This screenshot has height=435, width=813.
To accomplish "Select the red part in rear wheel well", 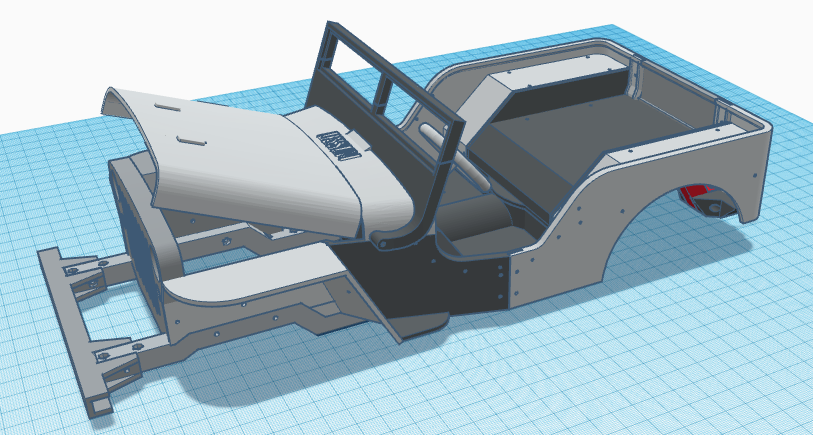I will (694, 193).
